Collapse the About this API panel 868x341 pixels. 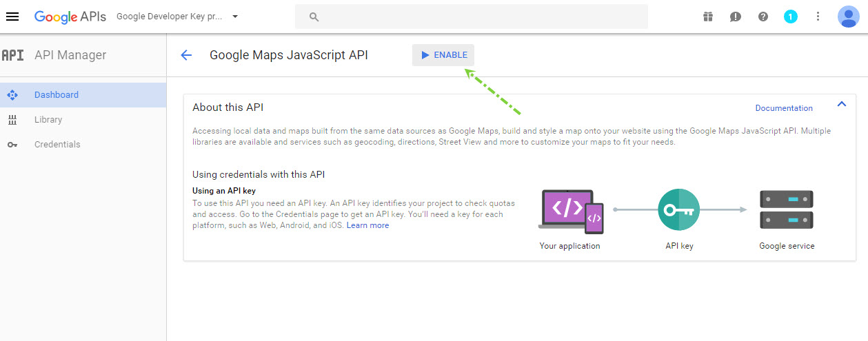pyautogui.click(x=841, y=104)
